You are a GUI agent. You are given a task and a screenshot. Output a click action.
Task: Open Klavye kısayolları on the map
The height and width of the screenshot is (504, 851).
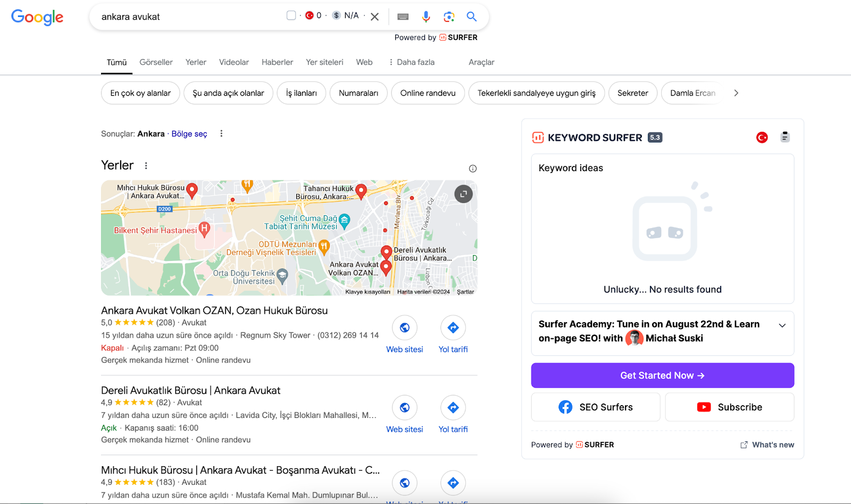pos(368,292)
